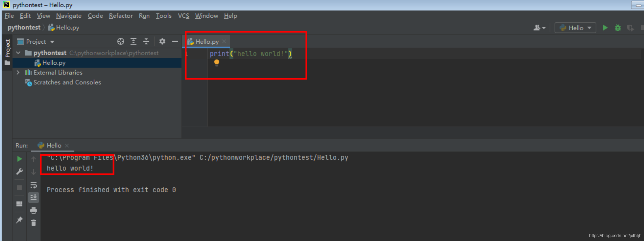
Task: Click the stop process square icon
Action: pos(19,188)
